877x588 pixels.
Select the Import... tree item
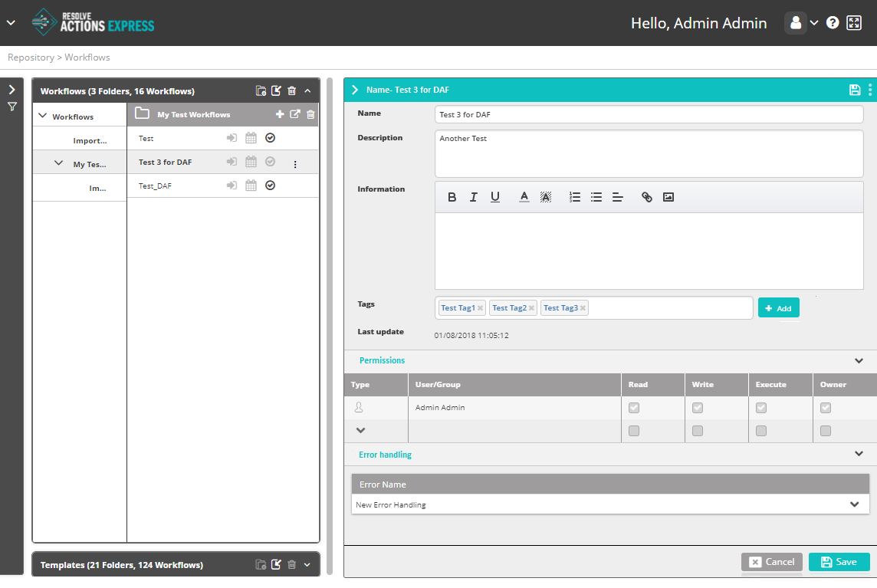click(90, 140)
